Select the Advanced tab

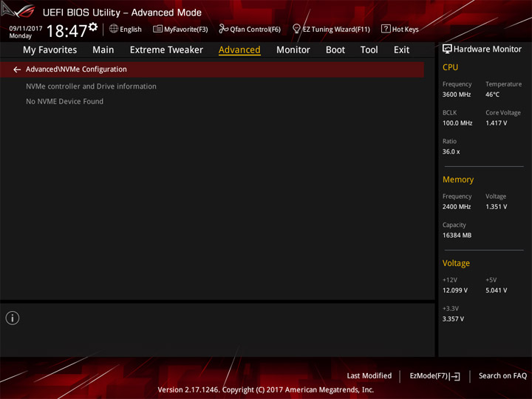tap(239, 50)
